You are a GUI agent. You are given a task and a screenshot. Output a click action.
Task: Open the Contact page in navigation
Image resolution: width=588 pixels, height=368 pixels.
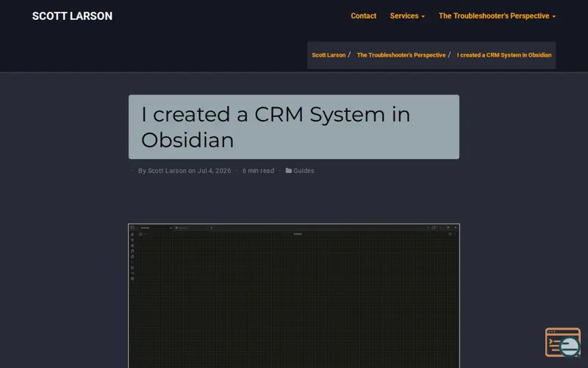(x=363, y=15)
